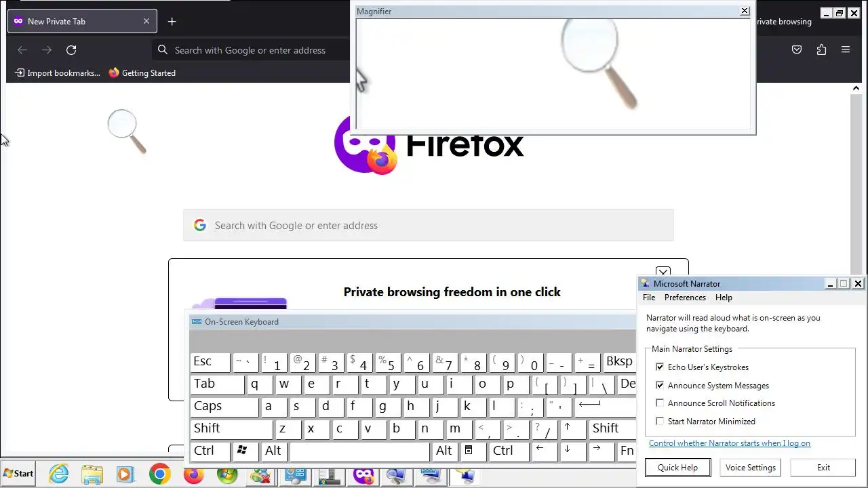The image size is (868, 488).
Task: Click the Firefox logo on the page
Action: 365,144
